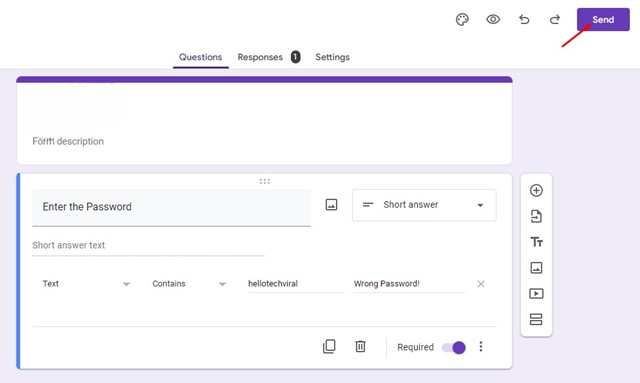Preview the form with eye icon
The width and height of the screenshot is (640, 383).
click(x=493, y=19)
